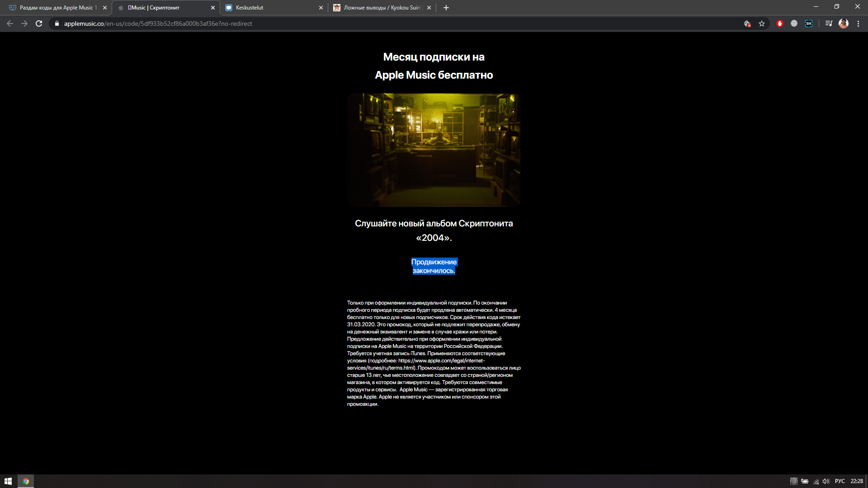Switch to the Keskustelut tab

pyautogui.click(x=274, y=8)
